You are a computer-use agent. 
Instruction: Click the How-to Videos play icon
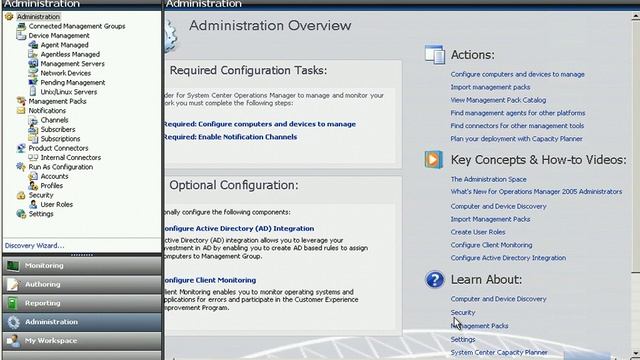click(x=433, y=160)
